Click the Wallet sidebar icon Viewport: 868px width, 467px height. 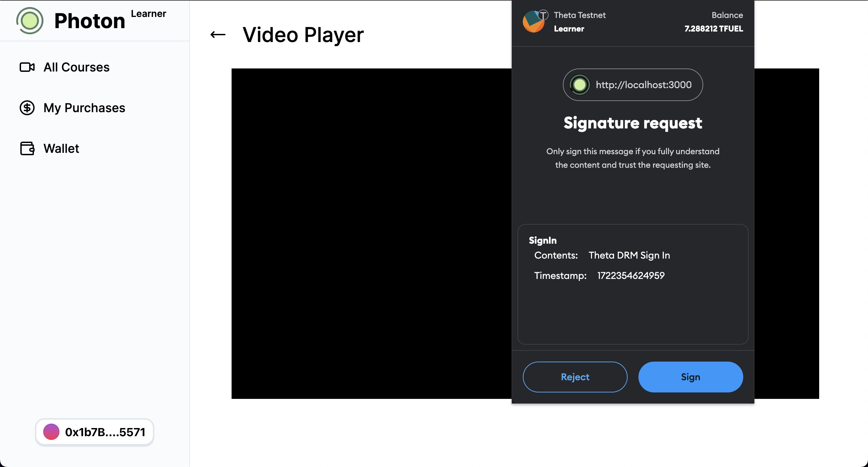pyautogui.click(x=27, y=148)
